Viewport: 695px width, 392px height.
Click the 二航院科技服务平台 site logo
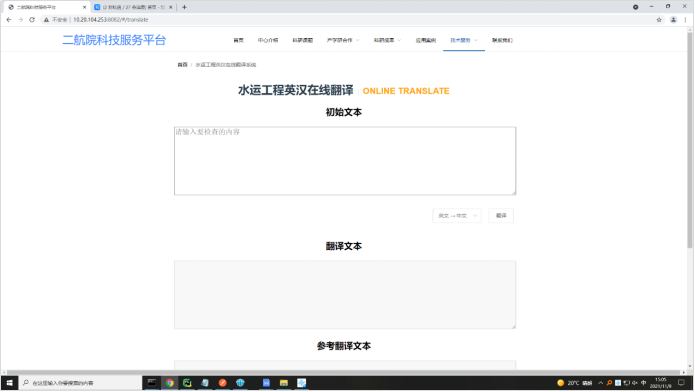tap(114, 40)
